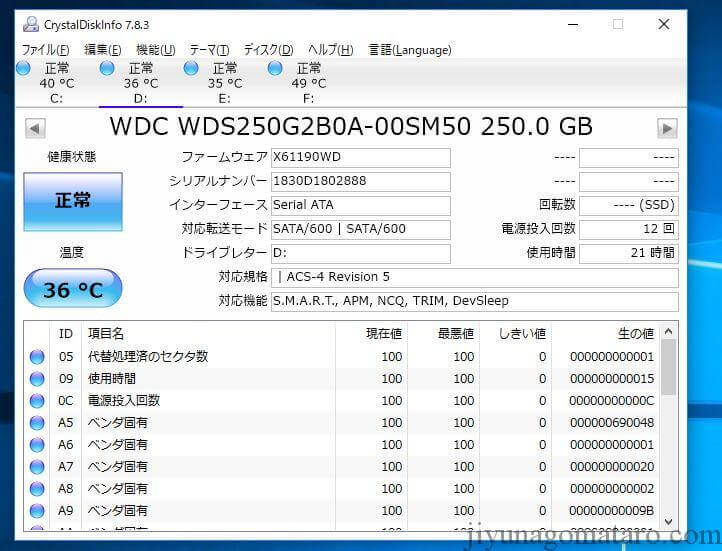This screenshot has height=551, width=722.
Task: Click the 36 °C temperature indicator
Action: point(73,290)
